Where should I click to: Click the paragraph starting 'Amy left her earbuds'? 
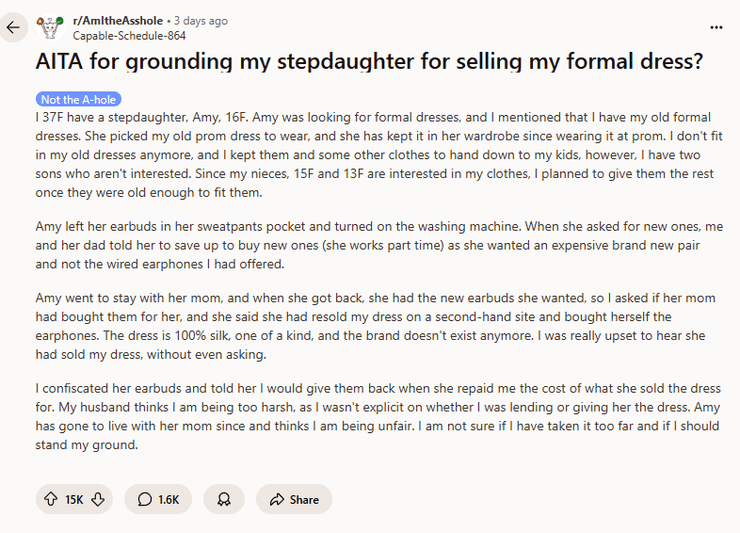(368, 247)
